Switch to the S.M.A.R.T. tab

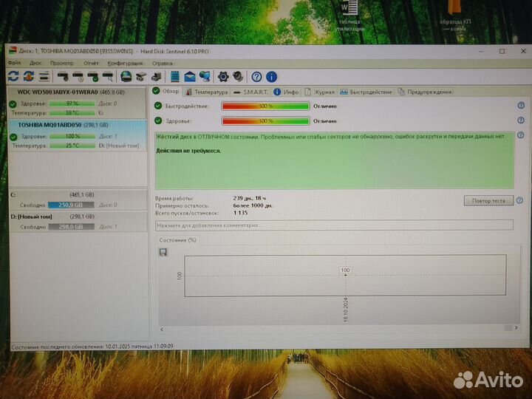pos(248,92)
